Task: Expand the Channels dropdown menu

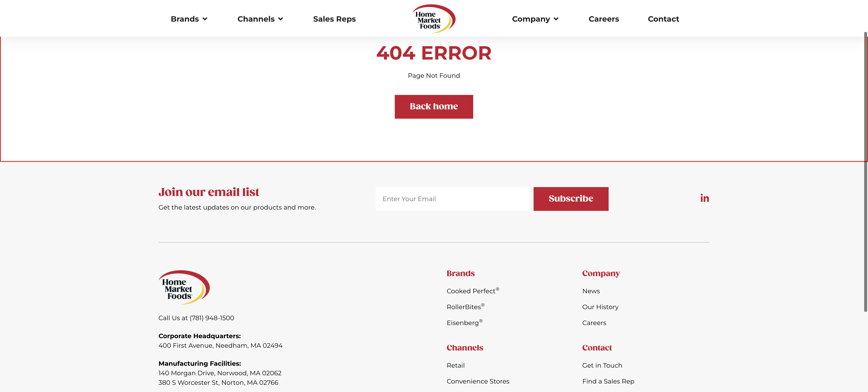Action: (260, 19)
